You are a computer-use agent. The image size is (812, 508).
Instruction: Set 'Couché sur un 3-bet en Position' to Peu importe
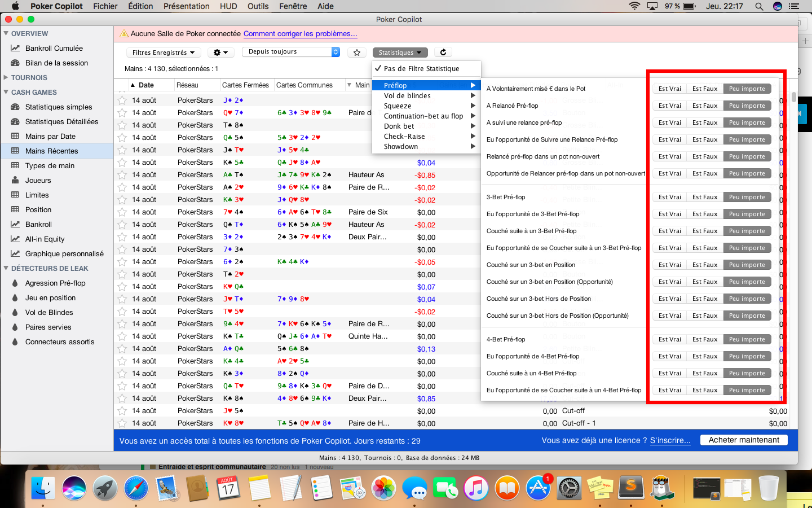(747, 265)
